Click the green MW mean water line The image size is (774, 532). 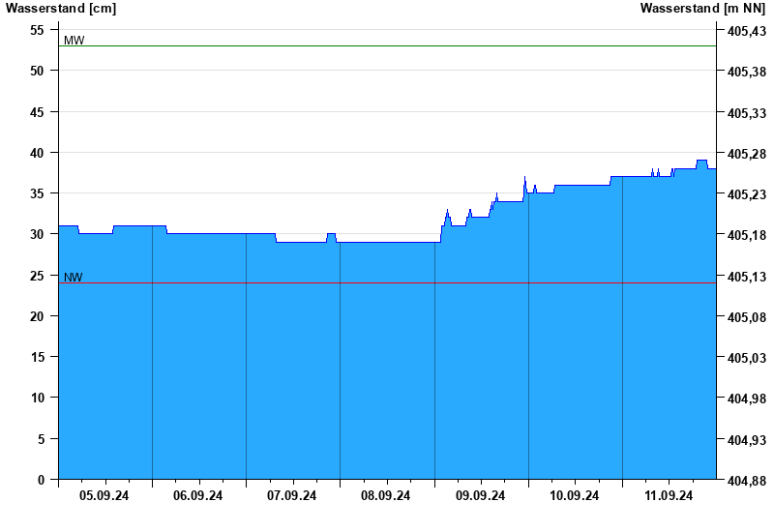click(388, 45)
